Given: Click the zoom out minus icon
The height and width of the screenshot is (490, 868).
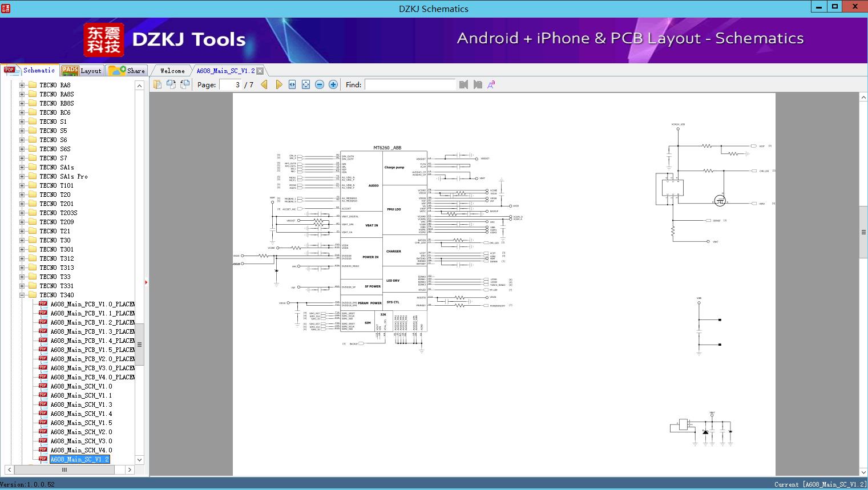Looking at the screenshot, I should pyautogui.click(x=320, y=84).
